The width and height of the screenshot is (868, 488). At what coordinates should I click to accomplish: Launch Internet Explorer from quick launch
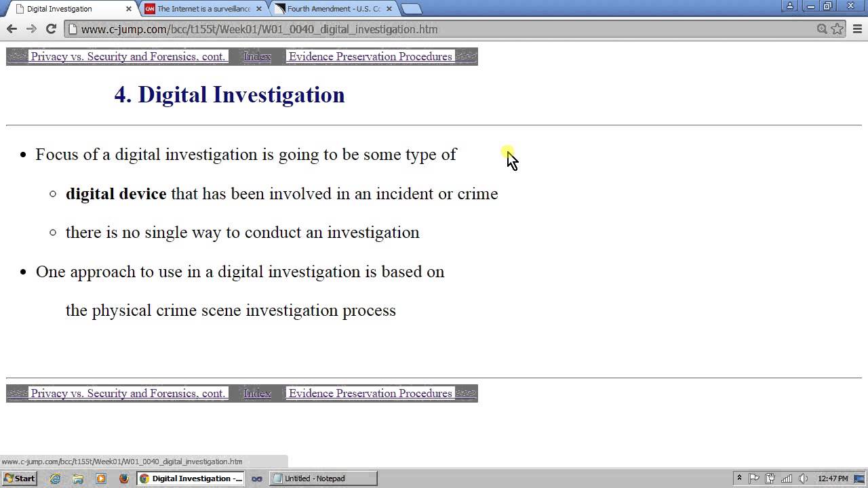pos(56,479)
